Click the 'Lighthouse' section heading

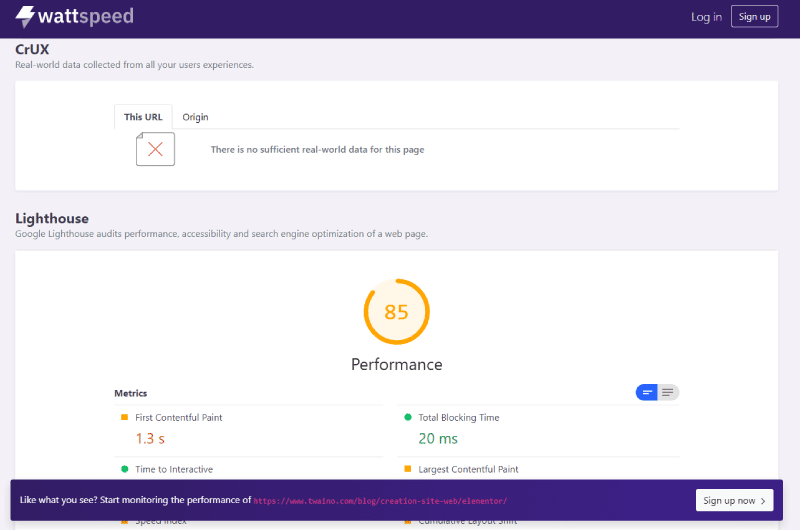coord(52,218)
